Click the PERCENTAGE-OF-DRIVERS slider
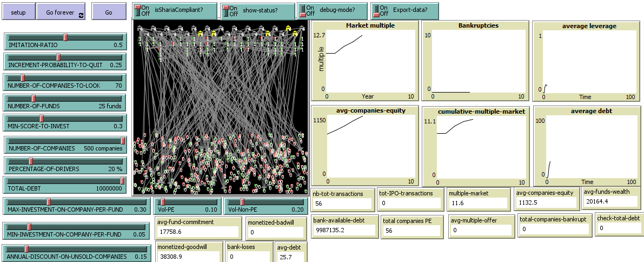644x262 pixels. 64,165
